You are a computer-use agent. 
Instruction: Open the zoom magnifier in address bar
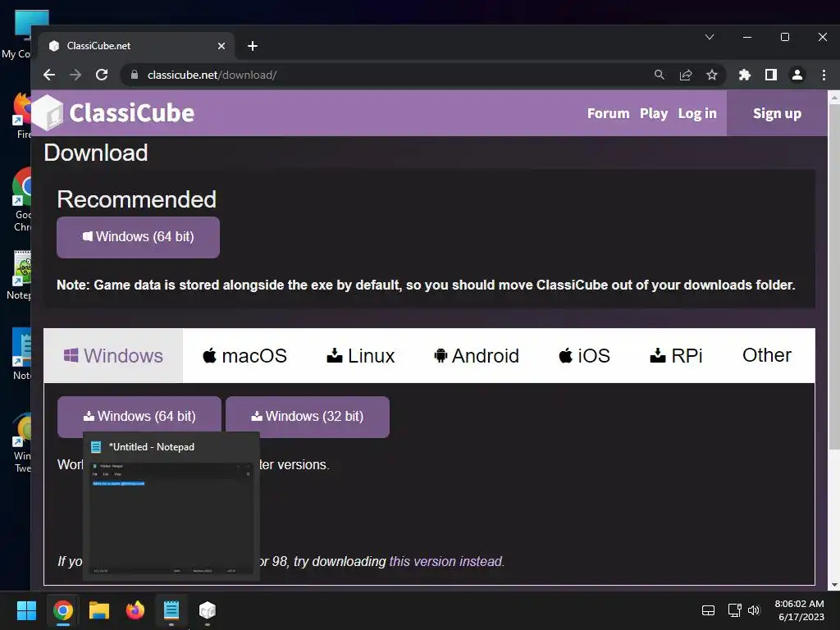coord(660,75)
